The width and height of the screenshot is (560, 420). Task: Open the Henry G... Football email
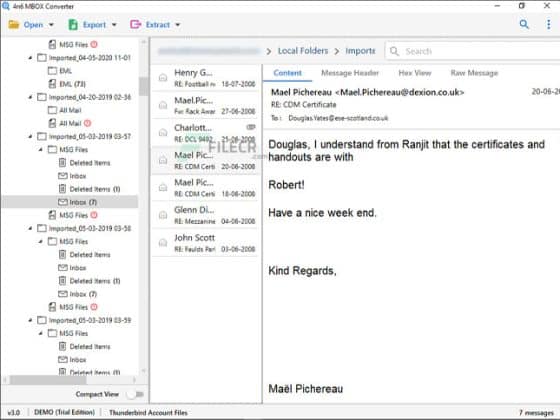(206, 78)
